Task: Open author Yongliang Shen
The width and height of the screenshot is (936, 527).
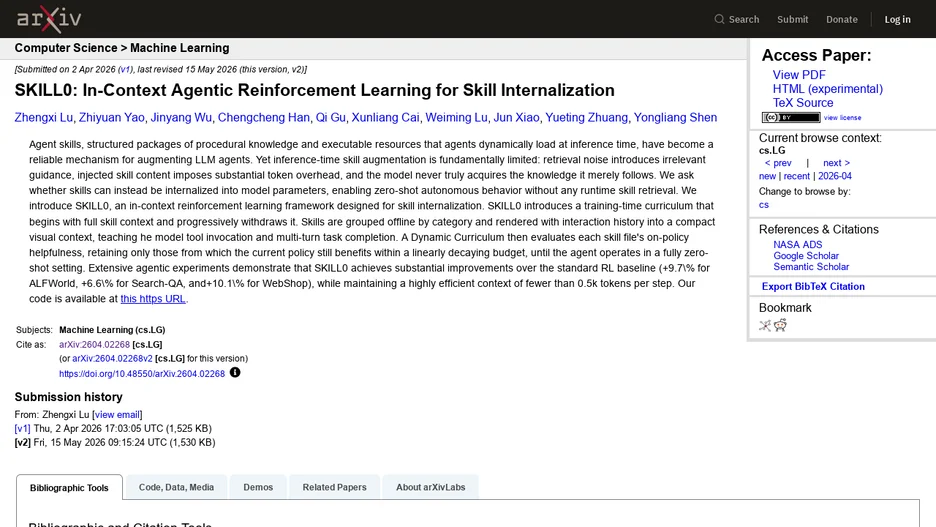Action: point(675,118)
